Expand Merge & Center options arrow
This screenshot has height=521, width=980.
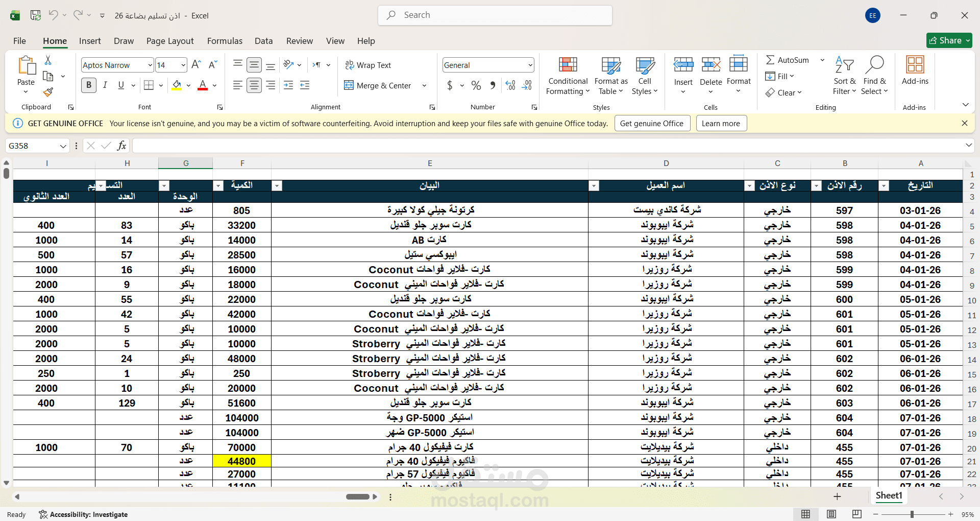click(424, 85)
